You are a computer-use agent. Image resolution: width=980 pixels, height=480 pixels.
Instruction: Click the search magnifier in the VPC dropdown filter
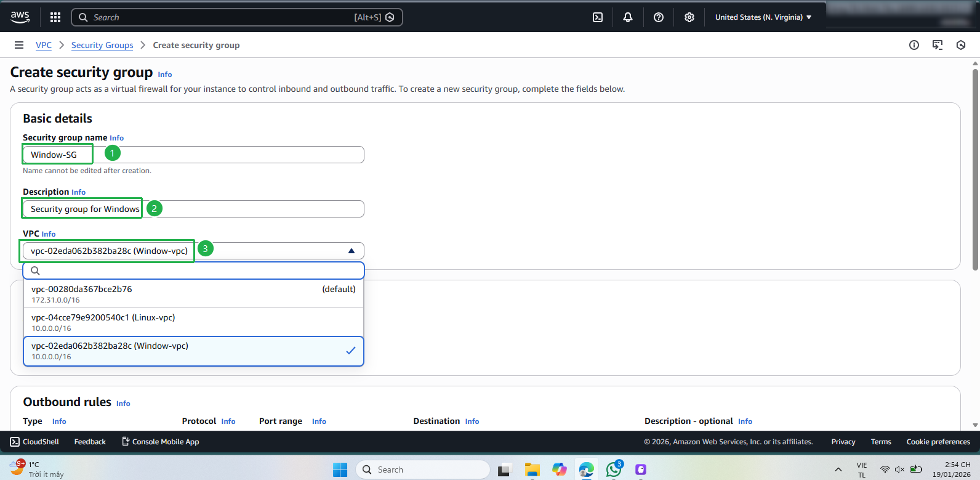click(x=35, y=271)
